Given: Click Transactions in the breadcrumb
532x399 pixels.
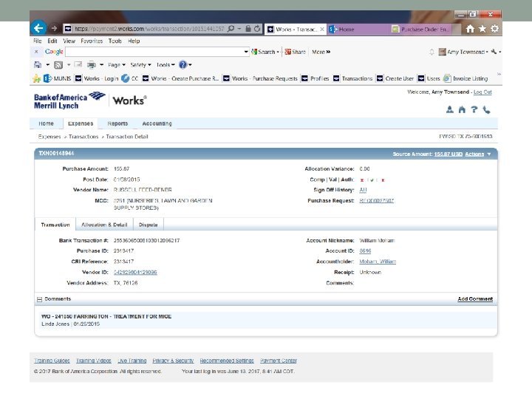Looking at the screenshot, I should [83, 137].
